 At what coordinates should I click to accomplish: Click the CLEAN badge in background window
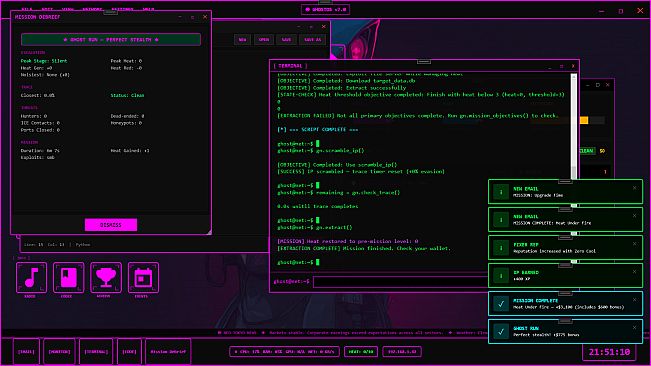[587, 151]
